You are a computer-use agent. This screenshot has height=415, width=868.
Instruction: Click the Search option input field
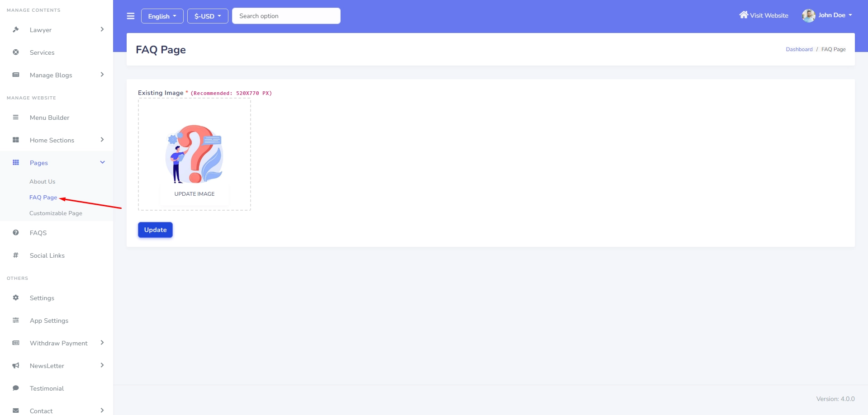point(286,16)
